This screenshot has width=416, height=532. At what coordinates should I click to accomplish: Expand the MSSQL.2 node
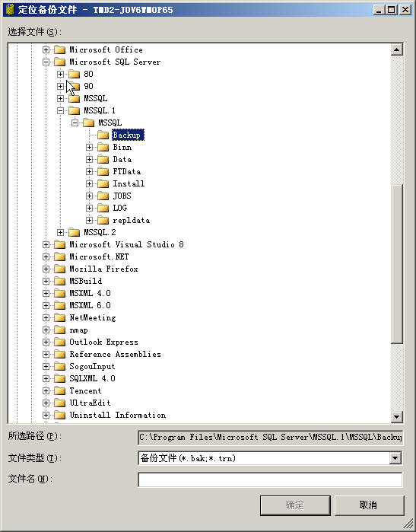tap(60, 232)
